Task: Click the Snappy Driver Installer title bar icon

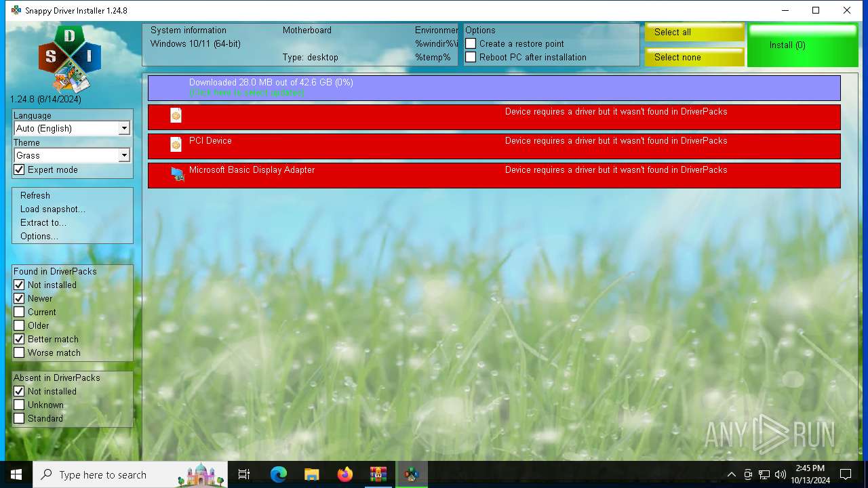Action: coord(16,10)
